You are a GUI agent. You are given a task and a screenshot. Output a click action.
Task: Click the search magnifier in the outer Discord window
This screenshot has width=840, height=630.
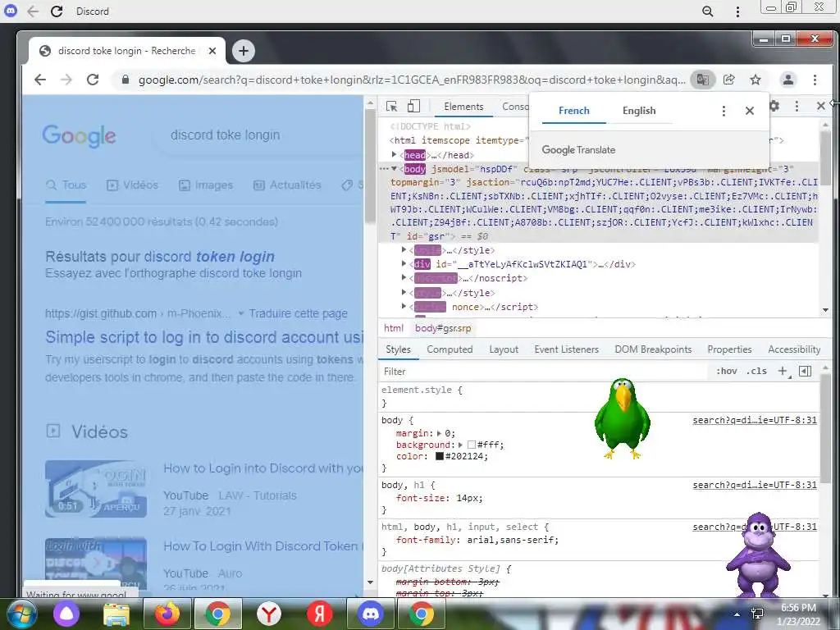point(708,11)
